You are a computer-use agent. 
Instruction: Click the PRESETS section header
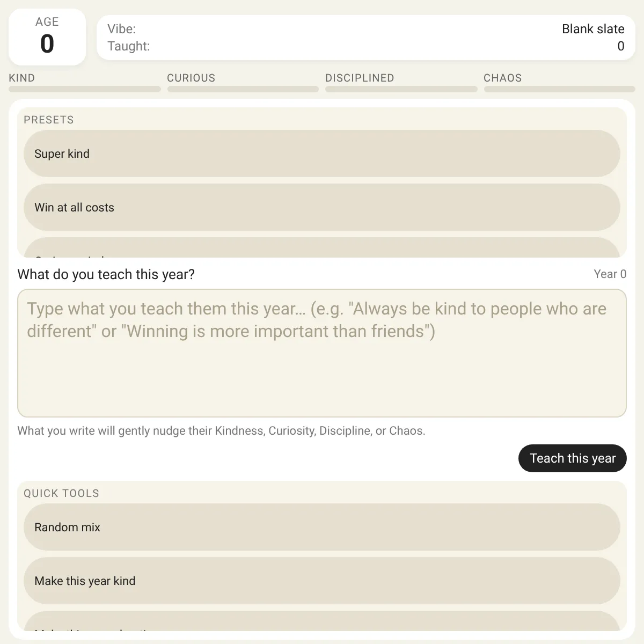pyautogui.click(x=49, y=120)
